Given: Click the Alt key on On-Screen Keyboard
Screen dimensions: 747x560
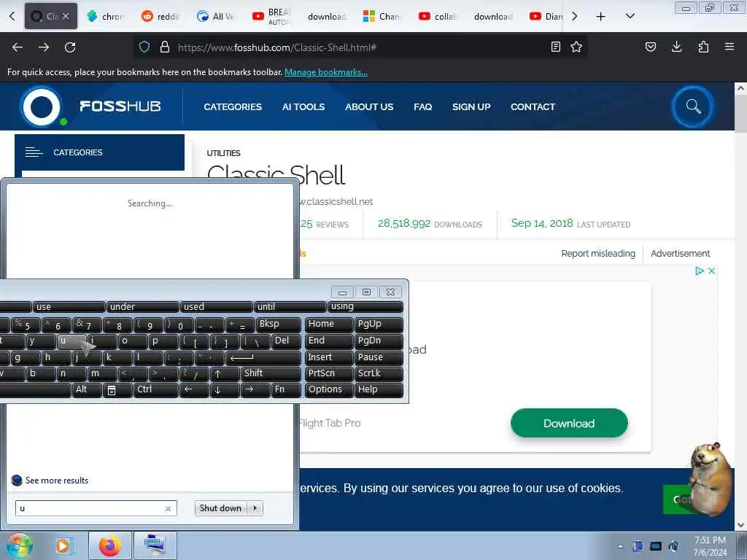Looking at the screenshot, I should (x=87, y=389).
